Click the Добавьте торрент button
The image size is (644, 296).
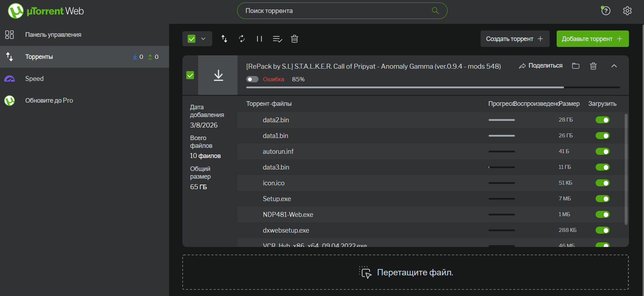[592, 39]
